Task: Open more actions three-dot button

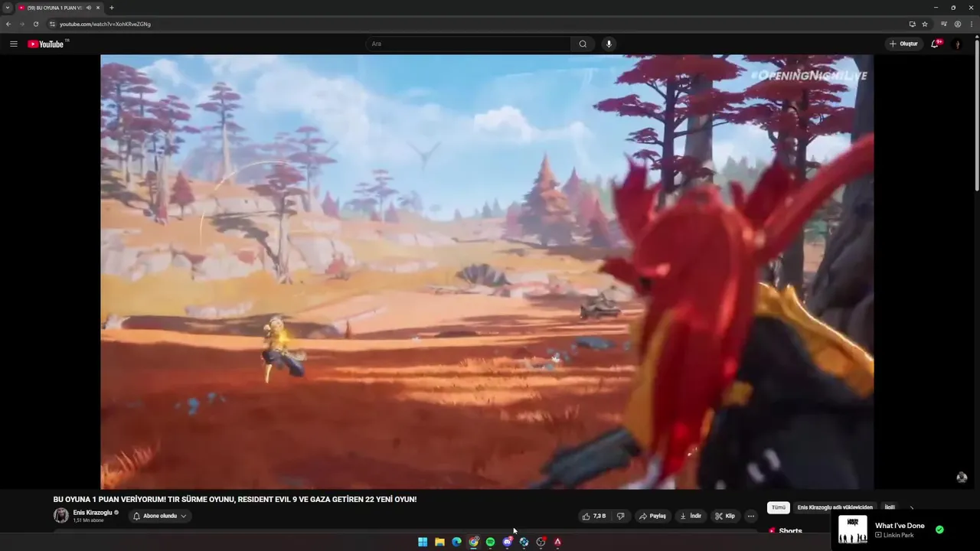Action: [750, 516]
